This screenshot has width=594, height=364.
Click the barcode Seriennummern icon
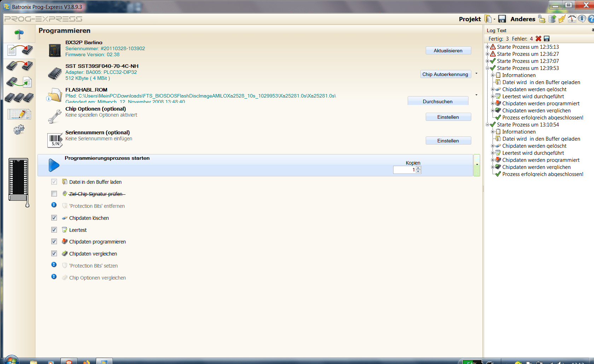(x=55, y=140)
